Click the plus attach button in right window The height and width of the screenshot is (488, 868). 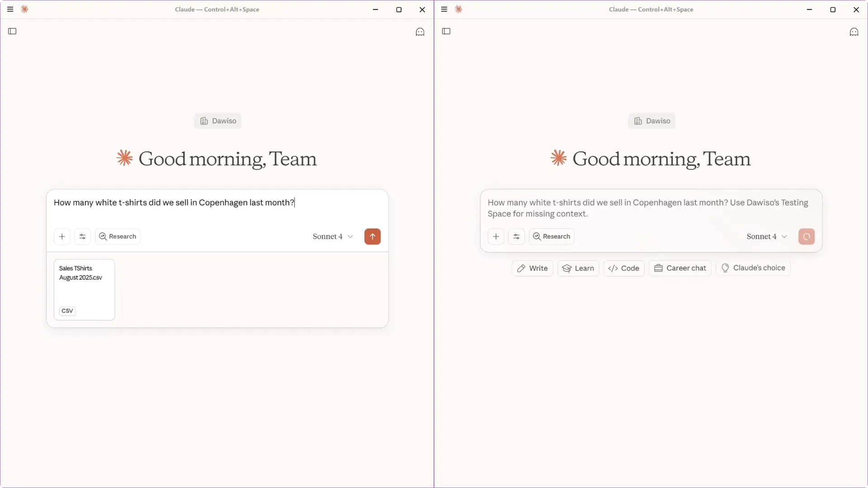coord(496,236)
